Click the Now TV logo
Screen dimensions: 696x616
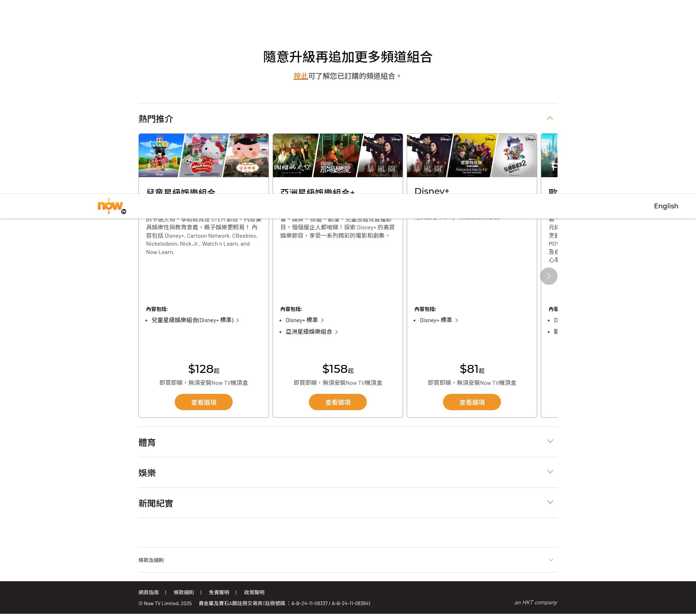tap(112, 206)
